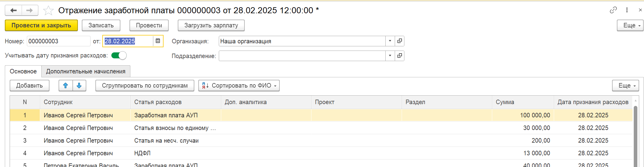Image resolution: width=644 pixels, height=167 pixels.
Task: Open the Подразделение record form icon
Action: 400,56
